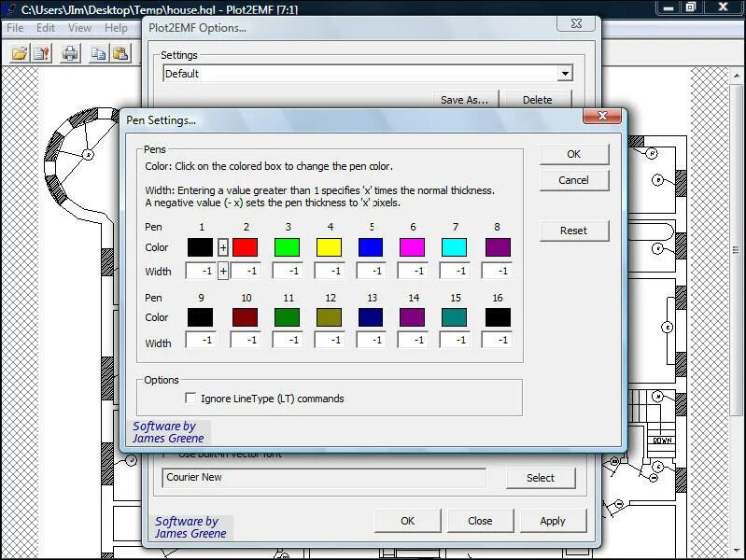Click Save As... in Plot2EMF Options
The image size is (746, 560).
click(465, 100)
